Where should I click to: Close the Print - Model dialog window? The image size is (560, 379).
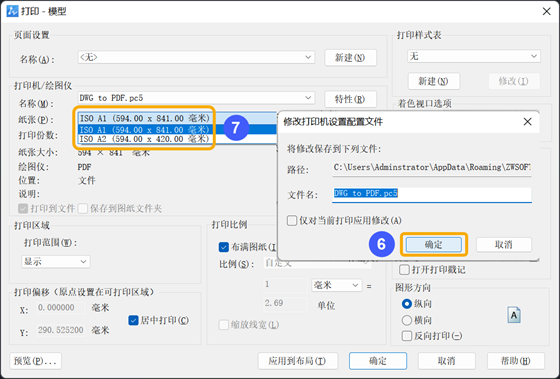(546, 11)
